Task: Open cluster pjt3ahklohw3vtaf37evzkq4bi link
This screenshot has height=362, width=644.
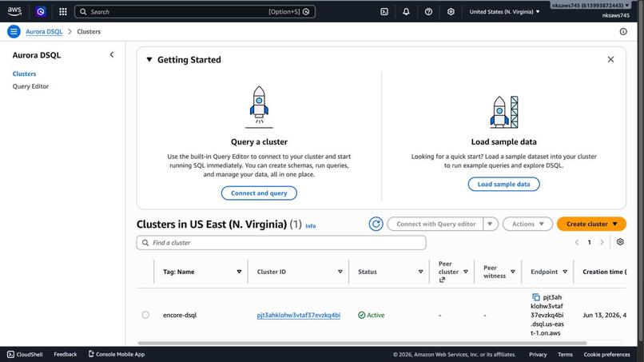Action: click(299, 315)
